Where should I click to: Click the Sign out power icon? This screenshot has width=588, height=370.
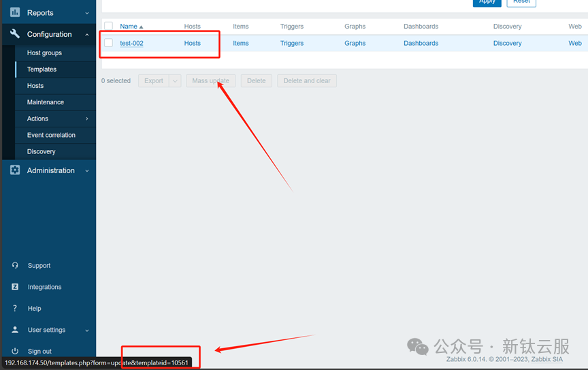coord(15,351)
